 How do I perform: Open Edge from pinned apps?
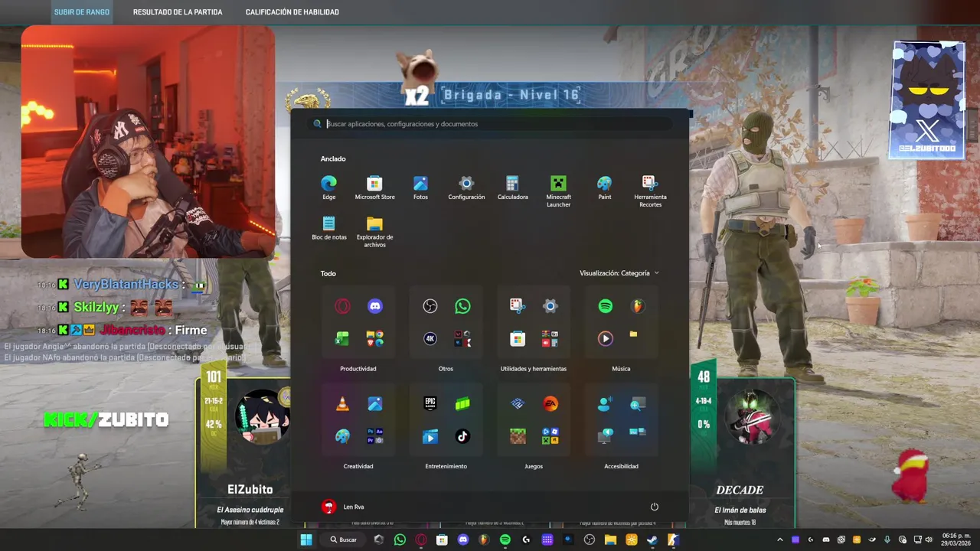click(x=328, y=187)
